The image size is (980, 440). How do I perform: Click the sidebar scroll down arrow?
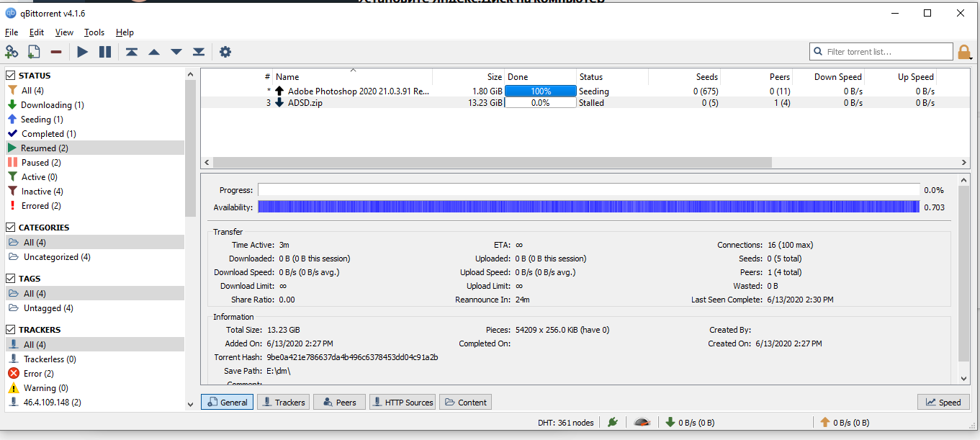190,404
